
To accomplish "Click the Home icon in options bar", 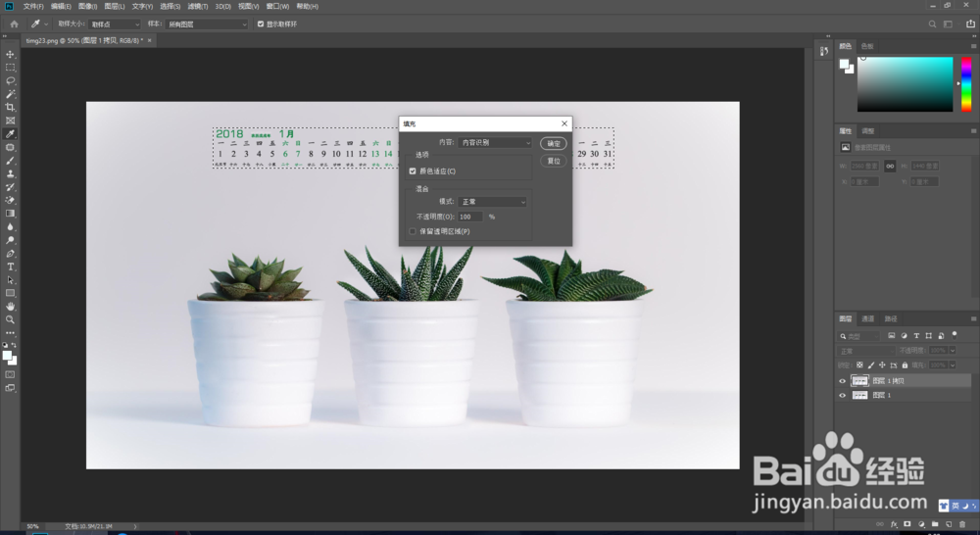I will pyautogui.click(x=14, y=24).
